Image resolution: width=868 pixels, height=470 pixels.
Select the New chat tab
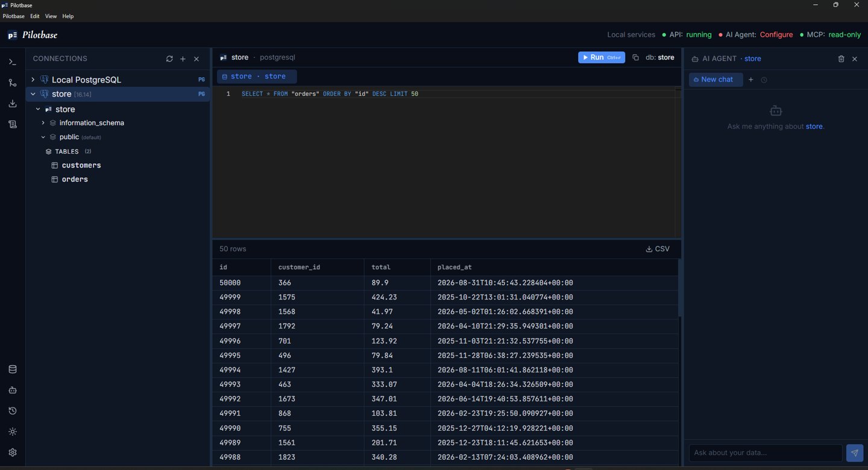click(x=715, y=80)
